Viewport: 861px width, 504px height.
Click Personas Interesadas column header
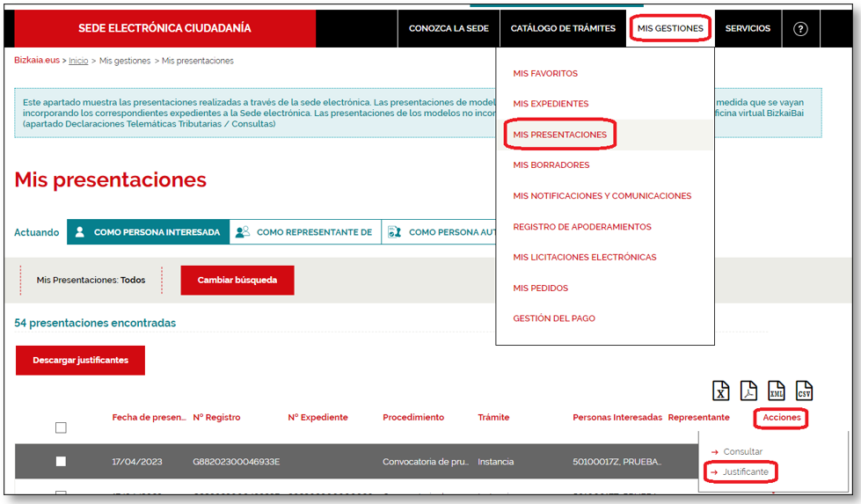point(617,417)
